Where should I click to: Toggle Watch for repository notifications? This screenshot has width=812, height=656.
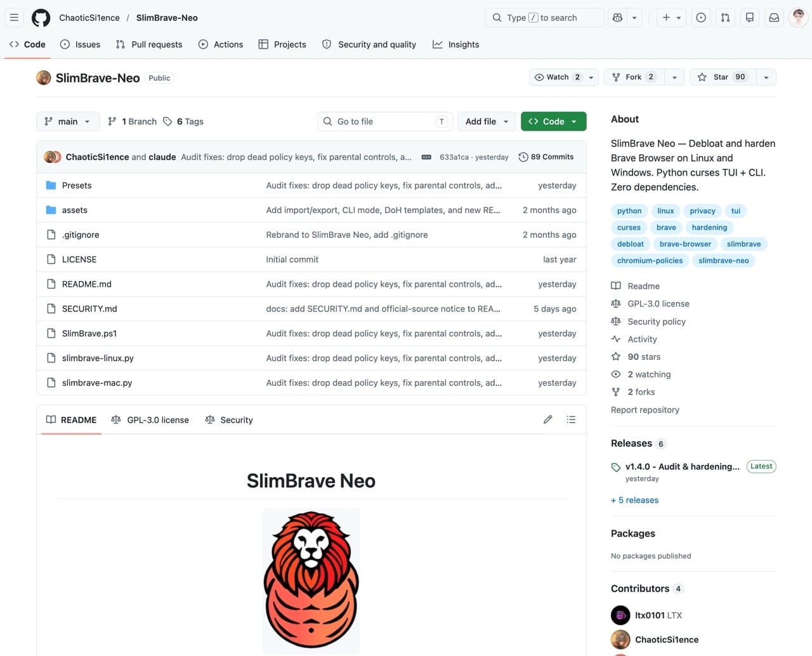[x=558, y=77]
